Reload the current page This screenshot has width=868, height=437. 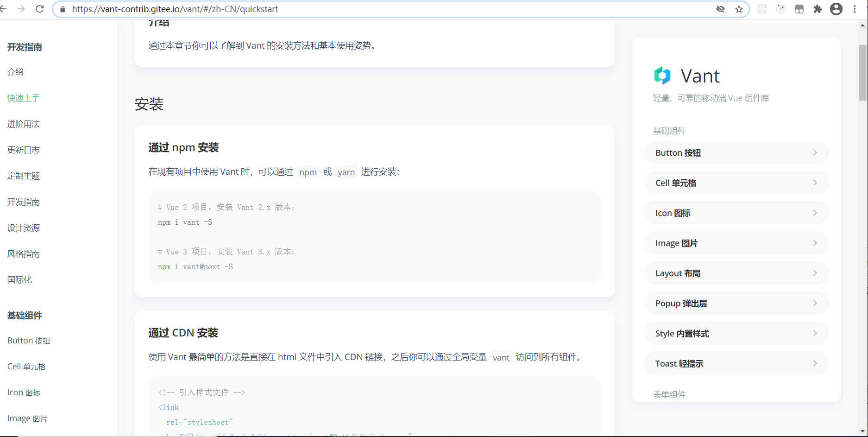pyautogui.click(x=40, y=9)
